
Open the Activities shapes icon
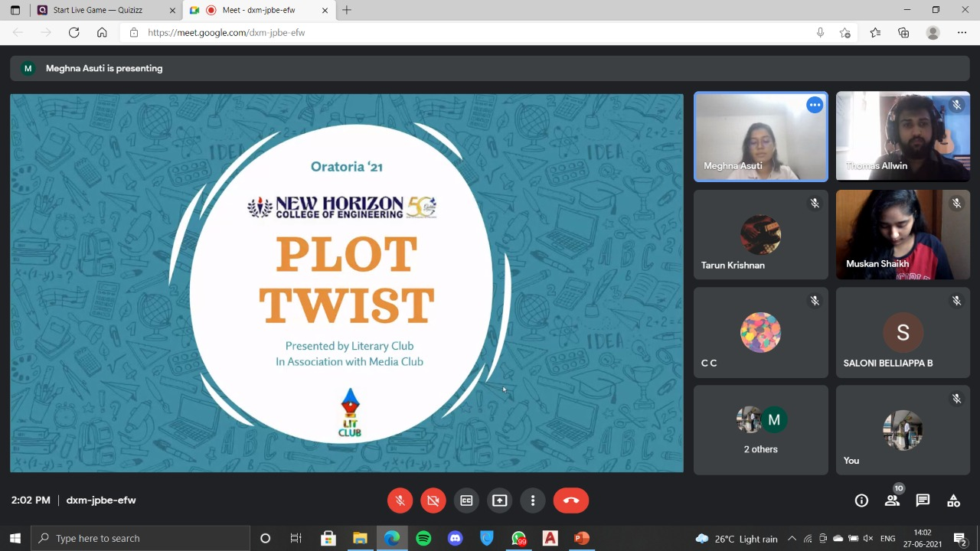coord(953,500)
